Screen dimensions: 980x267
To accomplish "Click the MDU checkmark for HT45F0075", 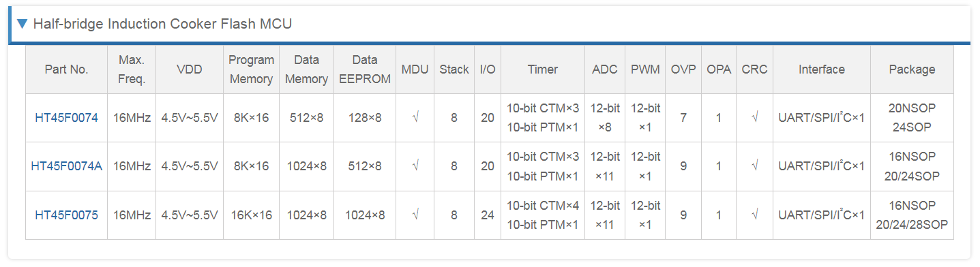I will [x=415, y=215].
